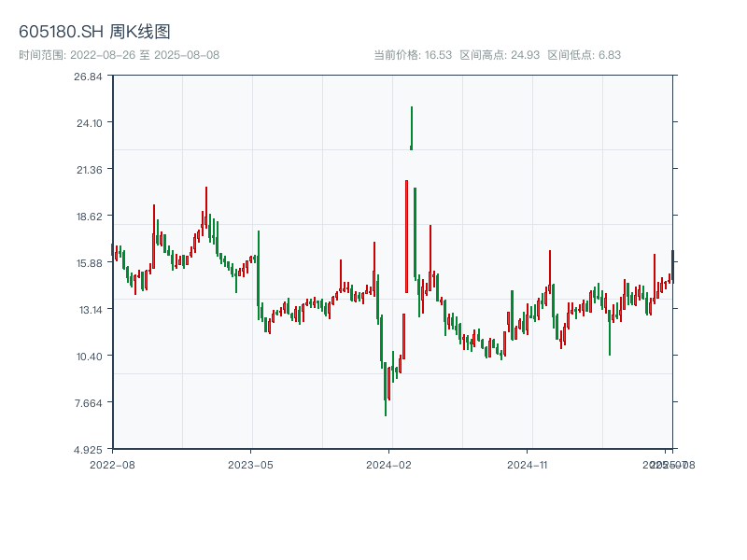The height and width of the screenshot is (560, 747).
Task: Select the interval high label 区间高点: 24.93
Action: 500,55
